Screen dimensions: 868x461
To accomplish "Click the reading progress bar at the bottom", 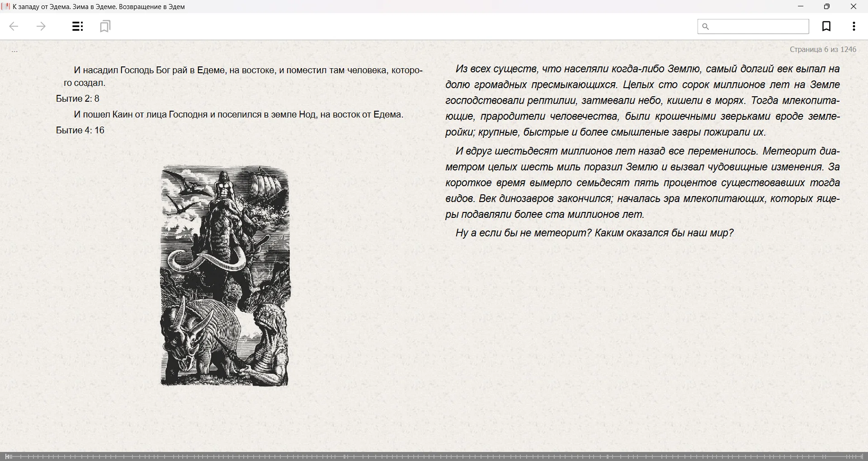I will 434,456.
